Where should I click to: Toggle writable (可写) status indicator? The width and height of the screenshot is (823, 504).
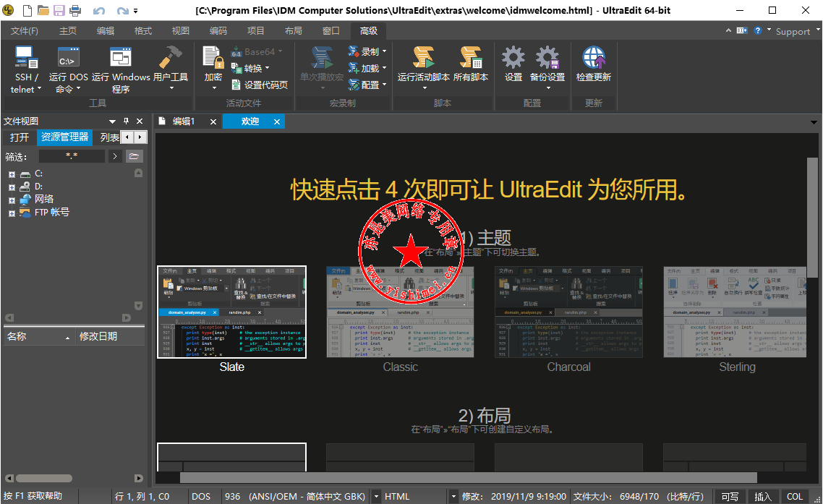[x=730, y=497]
